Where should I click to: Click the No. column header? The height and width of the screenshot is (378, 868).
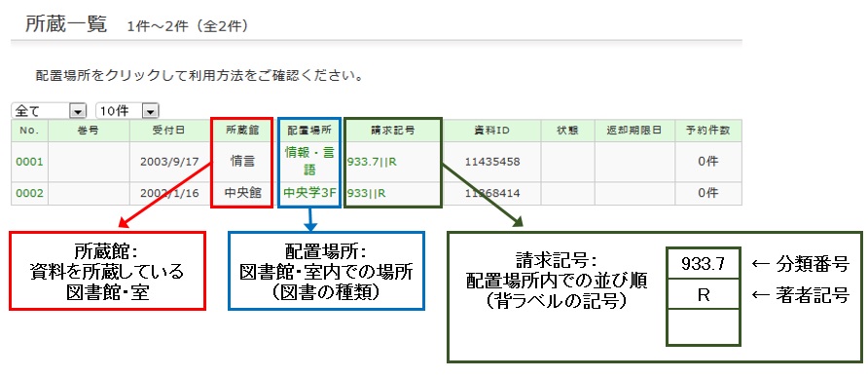click(29, 131)
